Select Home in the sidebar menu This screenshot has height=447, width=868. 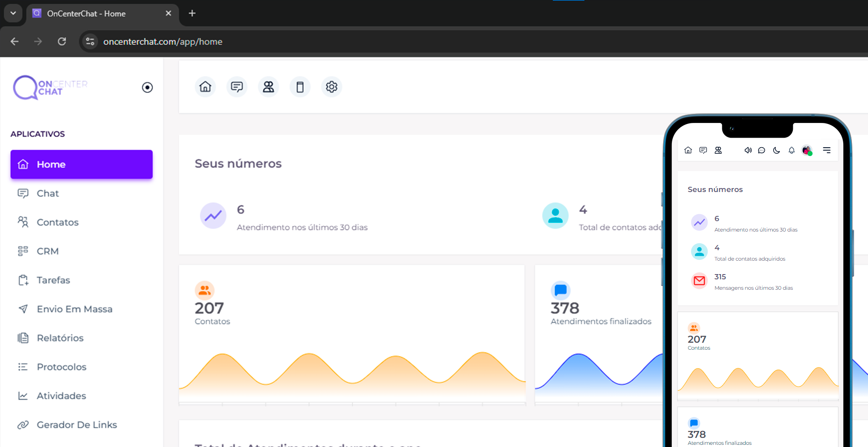81,164
